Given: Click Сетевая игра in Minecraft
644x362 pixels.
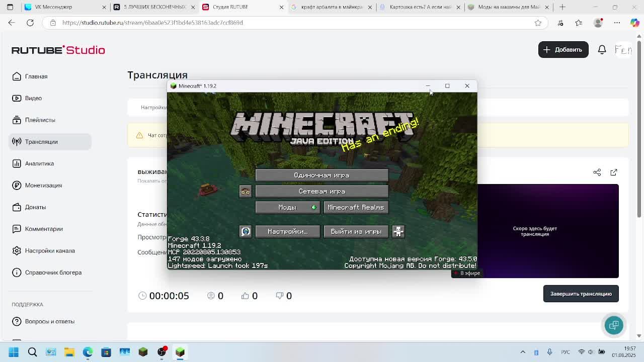Looking at the screenshot, I should (x=321, y=191).
